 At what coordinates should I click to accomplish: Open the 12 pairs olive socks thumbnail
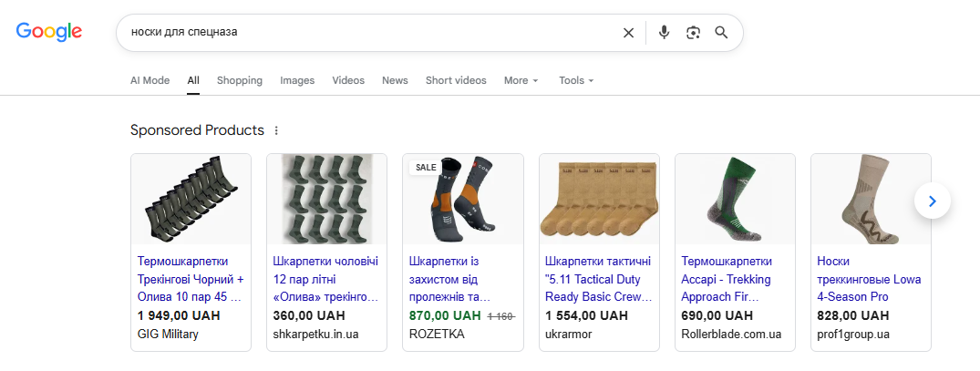pos(327,200)
